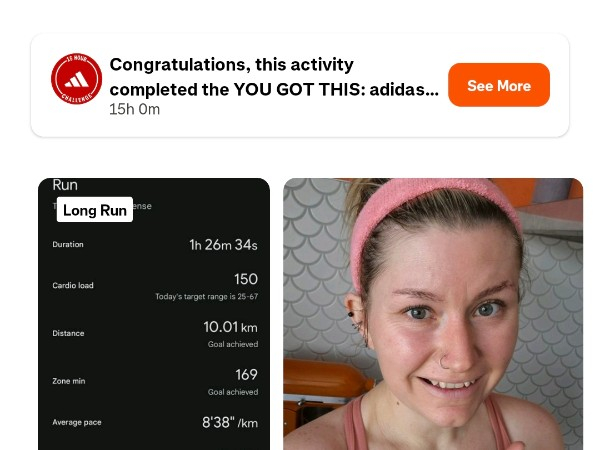Click Goal achieved under distance

point(232,345)
